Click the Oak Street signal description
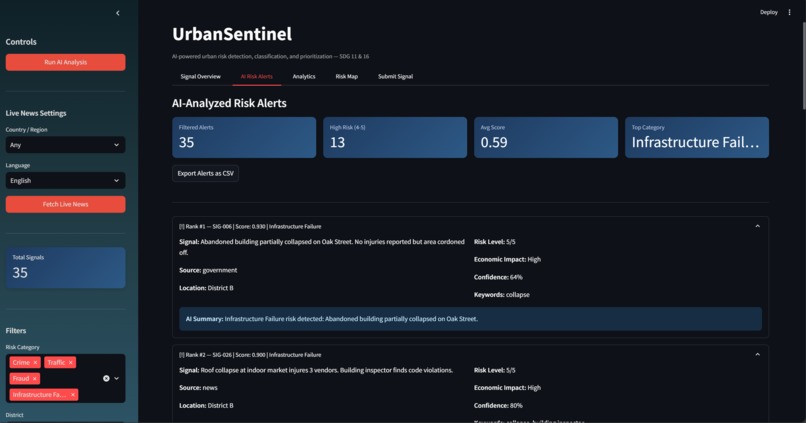Image resolution: width=806 pixels, height=423 pixels. 322,247
